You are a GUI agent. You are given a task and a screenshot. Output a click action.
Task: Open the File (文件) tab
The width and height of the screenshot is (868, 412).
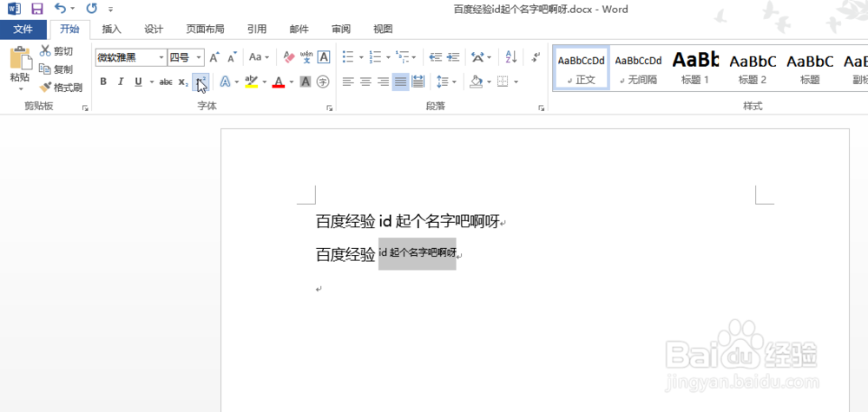coord(23,29)
